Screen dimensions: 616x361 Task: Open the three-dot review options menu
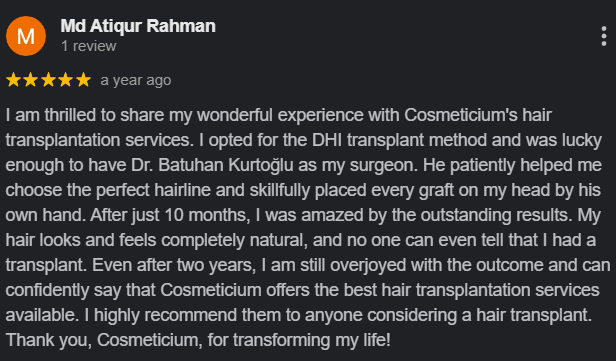click(604, 36)
